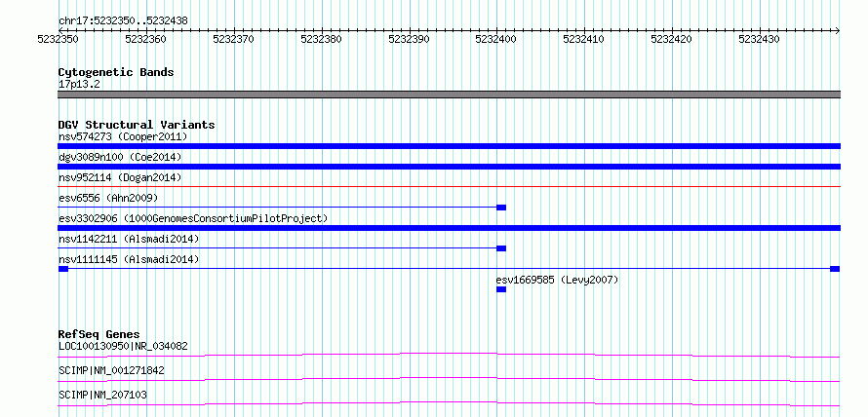
Task: Click the blue block ending nsv1142211 feature
Action: pyautogui.click(x=501, y=248)
